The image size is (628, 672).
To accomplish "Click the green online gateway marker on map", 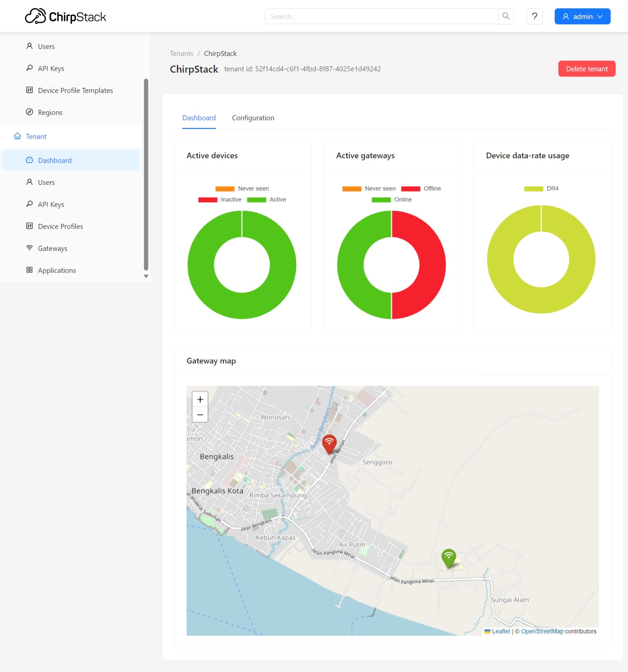I will pyautogui.click(x=448, y=558).
